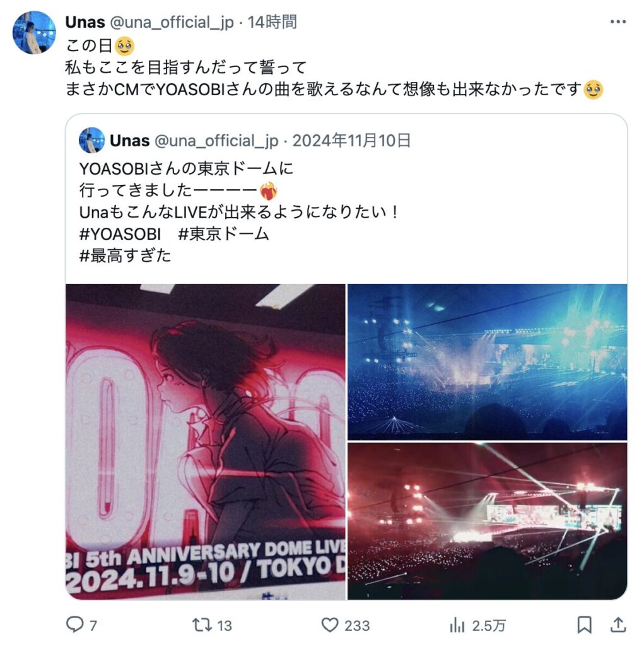Screen dimensions: 644x646
Task: Open the three-dot more options menu
Action: click(618, 22)
